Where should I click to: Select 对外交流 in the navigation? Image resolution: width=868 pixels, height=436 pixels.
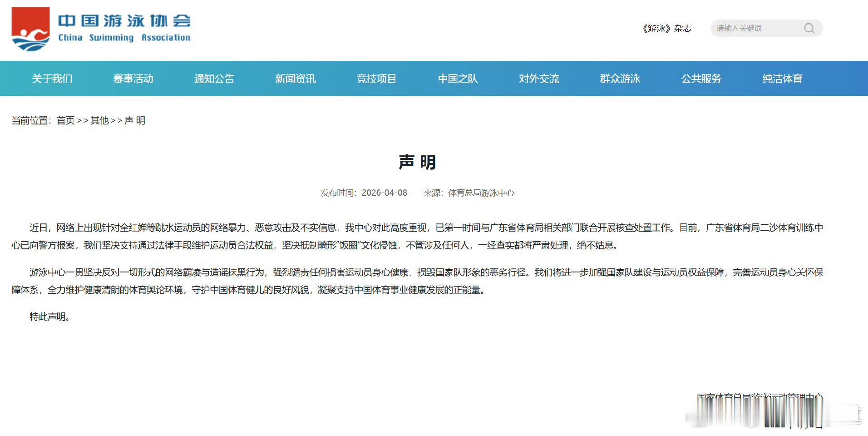tap(539, 79)
